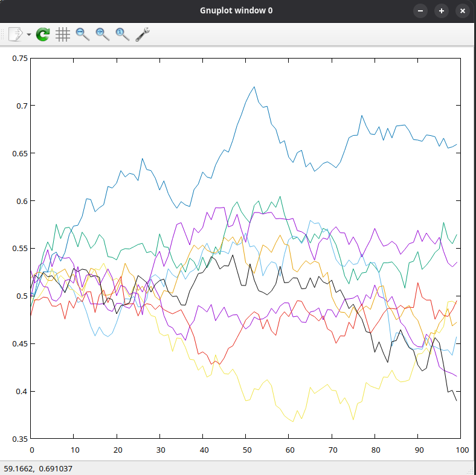Click the black curve's endpoint near x=99
Viewport: 476px width, 475px height.
(x=456, y=400)
